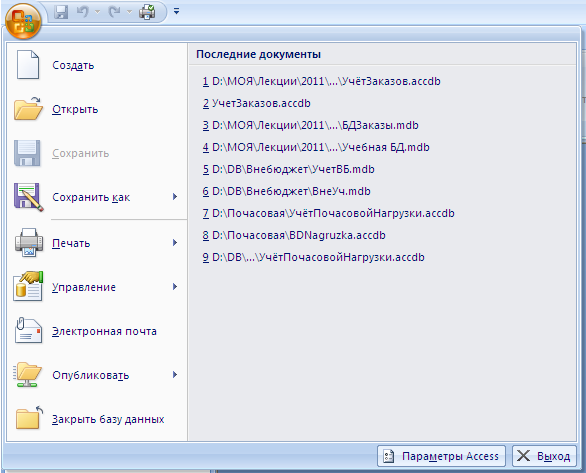Viewport: 586px width, 473px height.
Task: Click the database icon for Управление
Action: [28, 286]
